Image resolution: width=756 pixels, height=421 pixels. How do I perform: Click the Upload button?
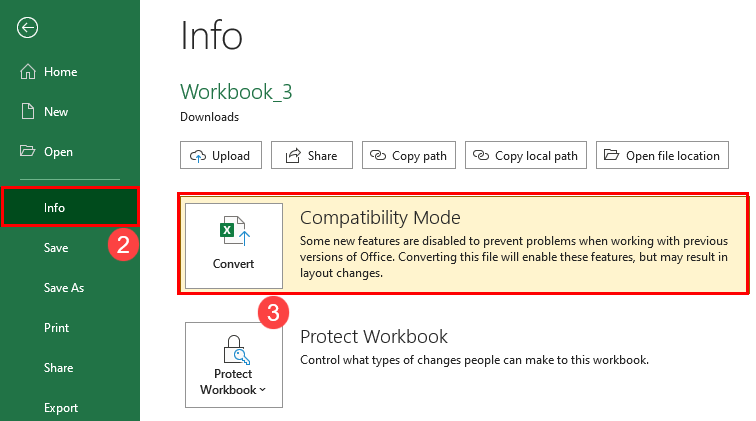click(x=221, y=155)
